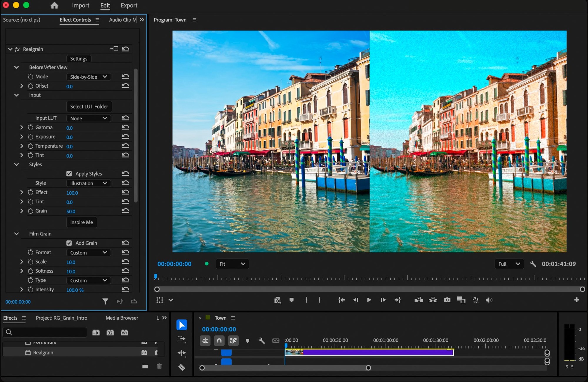The height and width of the screenshot is (382, 588).
Task: Toggle stopwatch for Grain parameter
Action: [31, 211]
